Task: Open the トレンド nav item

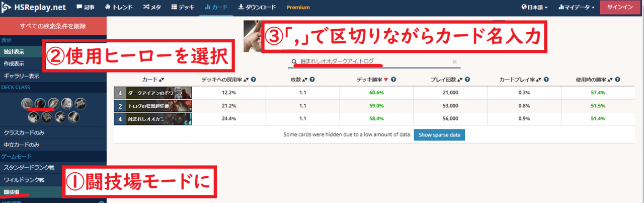Action: pyautogui.click(x=119, y=7)
